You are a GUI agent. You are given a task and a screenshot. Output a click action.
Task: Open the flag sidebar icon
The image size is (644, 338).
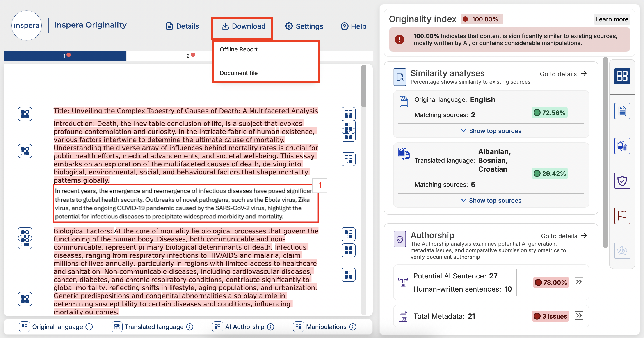[x=622, y=216]
